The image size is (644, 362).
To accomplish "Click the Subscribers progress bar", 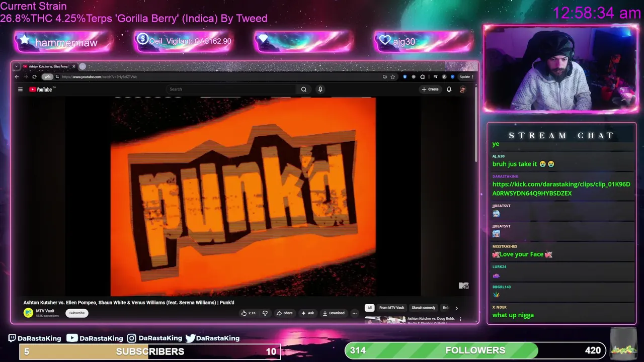I will [150, 351].
